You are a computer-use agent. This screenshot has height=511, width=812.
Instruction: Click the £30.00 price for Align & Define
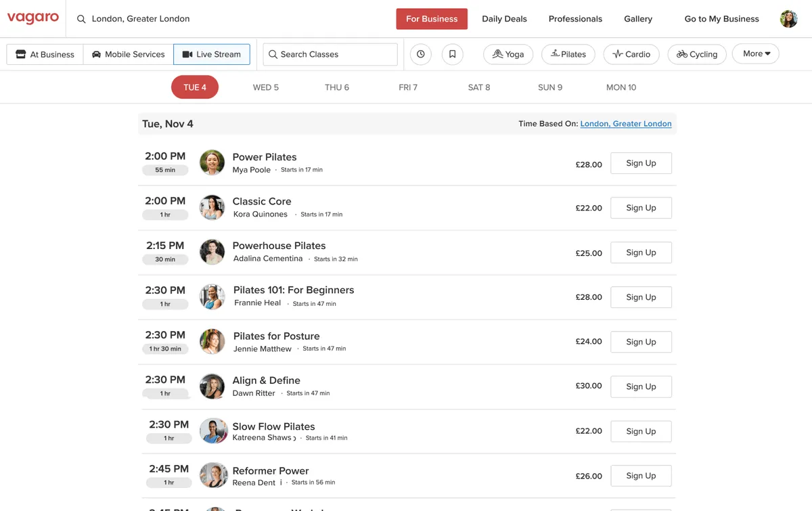[x=589, y=386]
